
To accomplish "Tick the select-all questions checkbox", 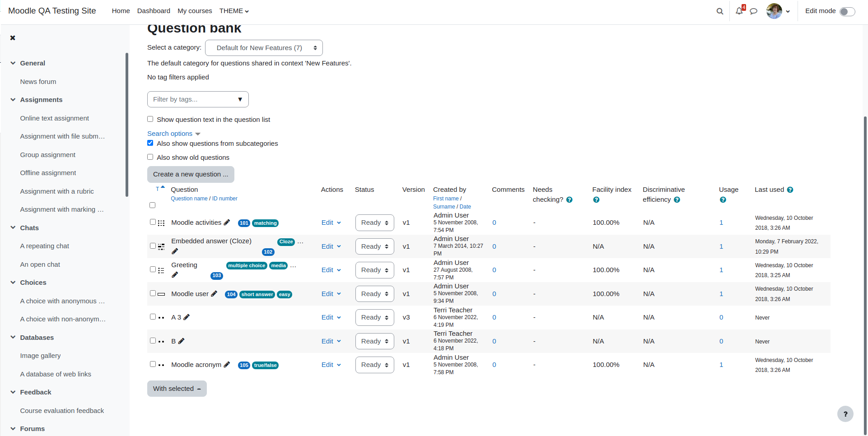I will tap(153, 205).
